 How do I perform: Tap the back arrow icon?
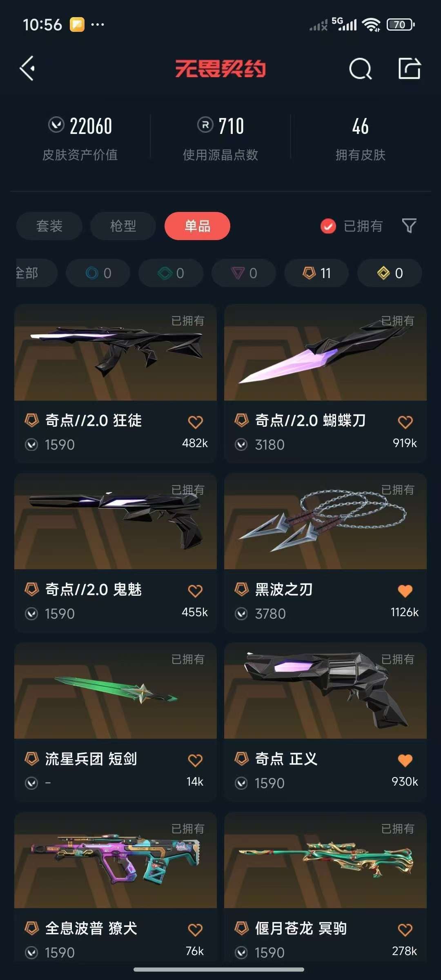pyautogui.click(x=28, y=68)
